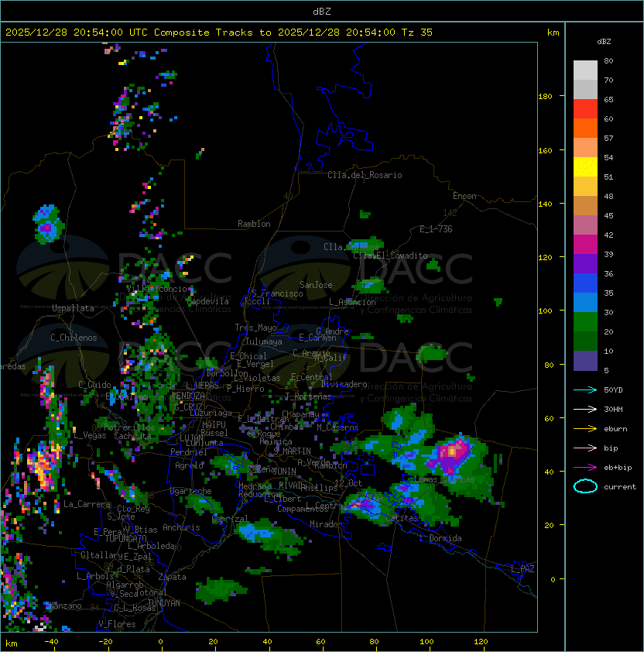Click the Zapata label on map
Screen dimensions: 644x652
click(172, 577)
